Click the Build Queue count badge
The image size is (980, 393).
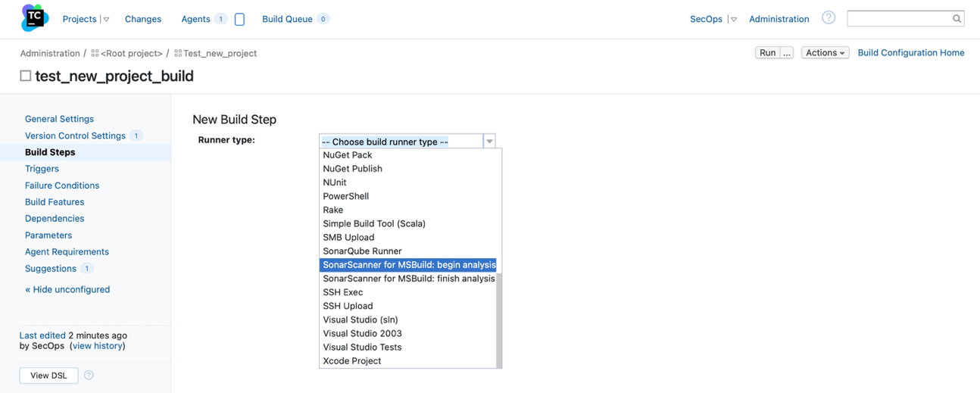(323, 19)
